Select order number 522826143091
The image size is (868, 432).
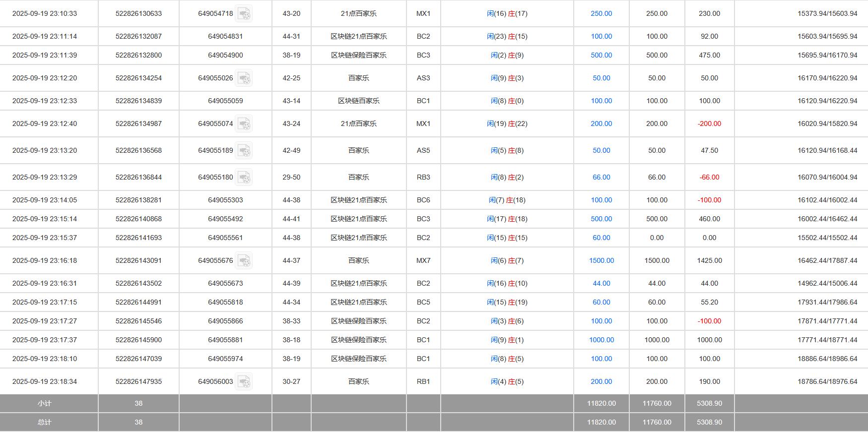(138, 260)
